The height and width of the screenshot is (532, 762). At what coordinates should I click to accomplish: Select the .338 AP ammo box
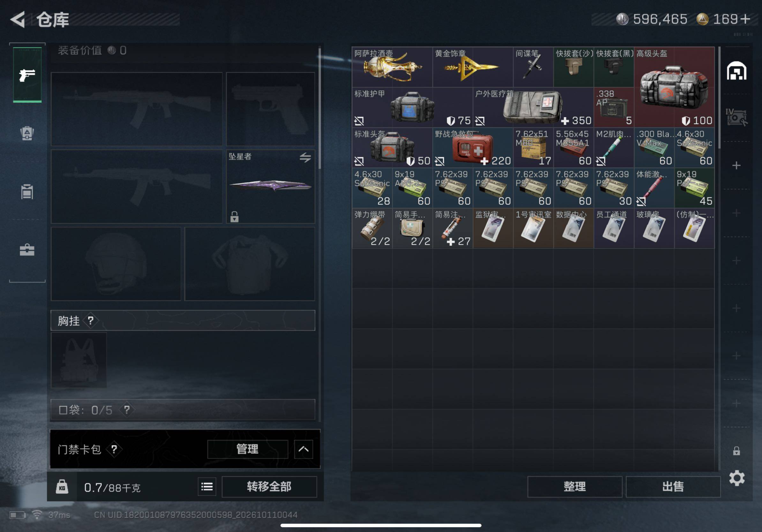coord(614,107)
